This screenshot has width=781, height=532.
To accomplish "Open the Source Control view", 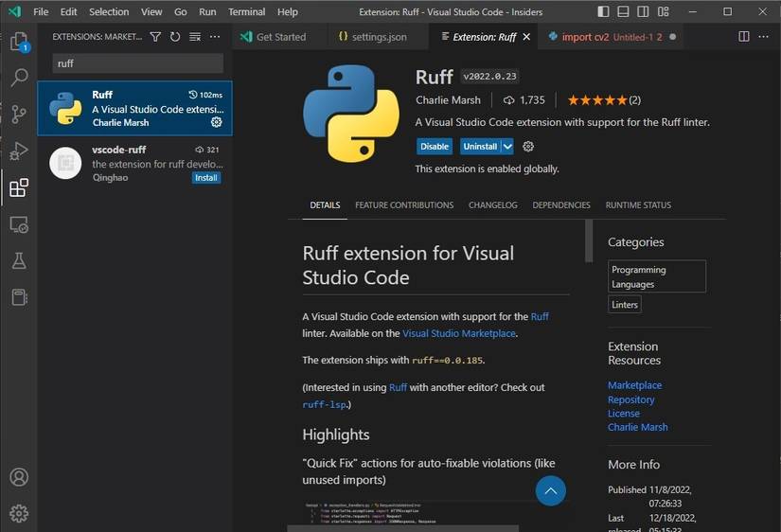I will [x=19, y=115].
